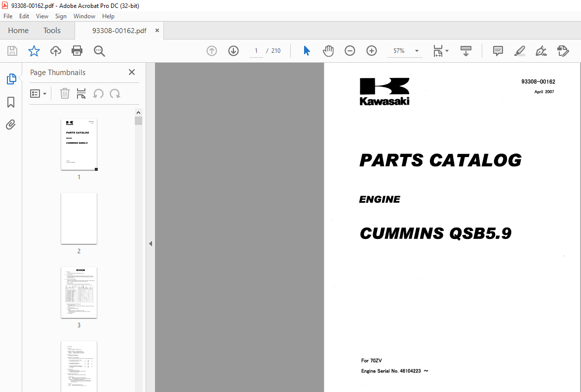
Task: Select the Highlight text tool
Action: click(x=520, y=51)
